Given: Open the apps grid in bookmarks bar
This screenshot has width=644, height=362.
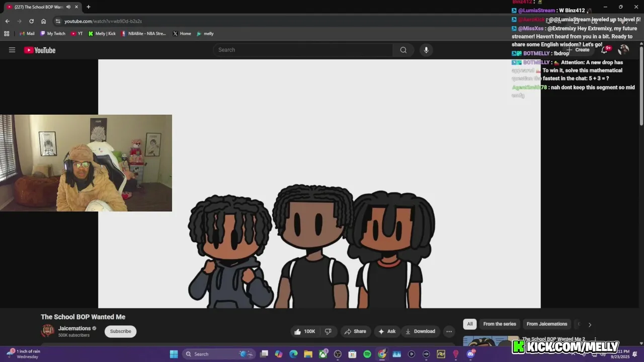Looking at the screenshot, I should (x=7, y=34).
